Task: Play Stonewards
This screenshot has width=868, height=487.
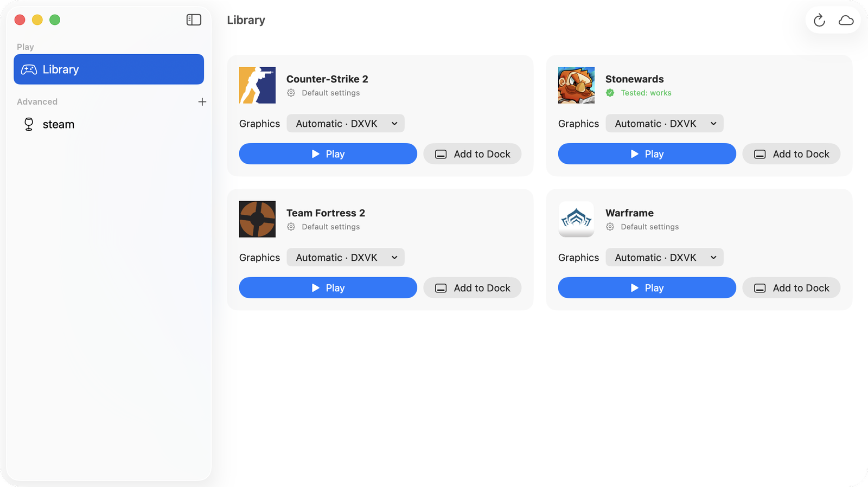Action: [x=647, y=154]
